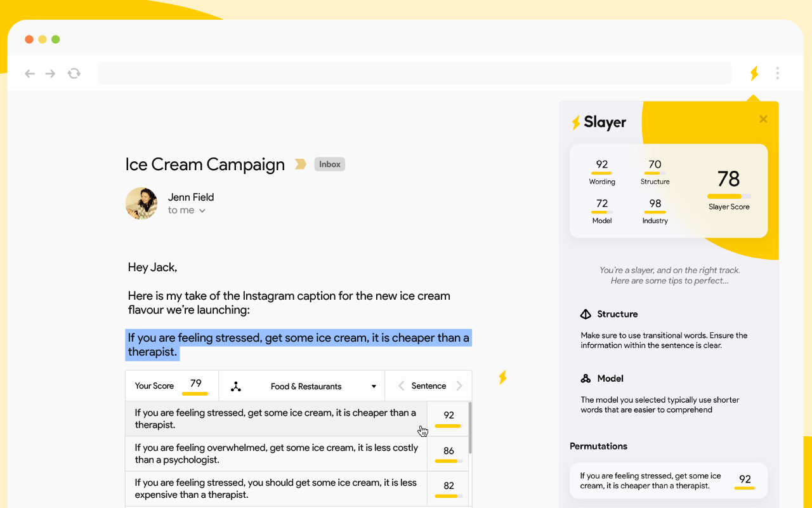Open the browser three-dot menu

(x=777, y=74)
